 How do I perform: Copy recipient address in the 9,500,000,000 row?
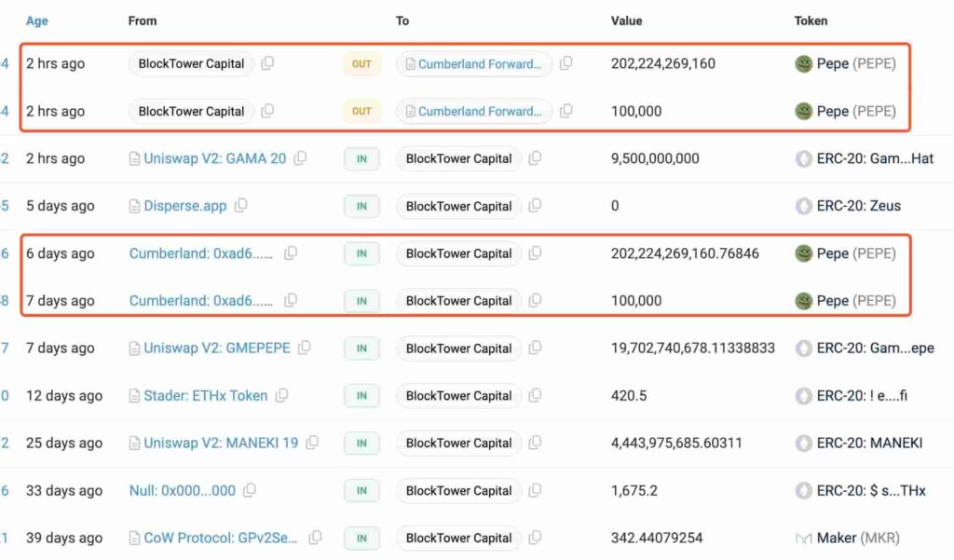click(x=535, y=158)
